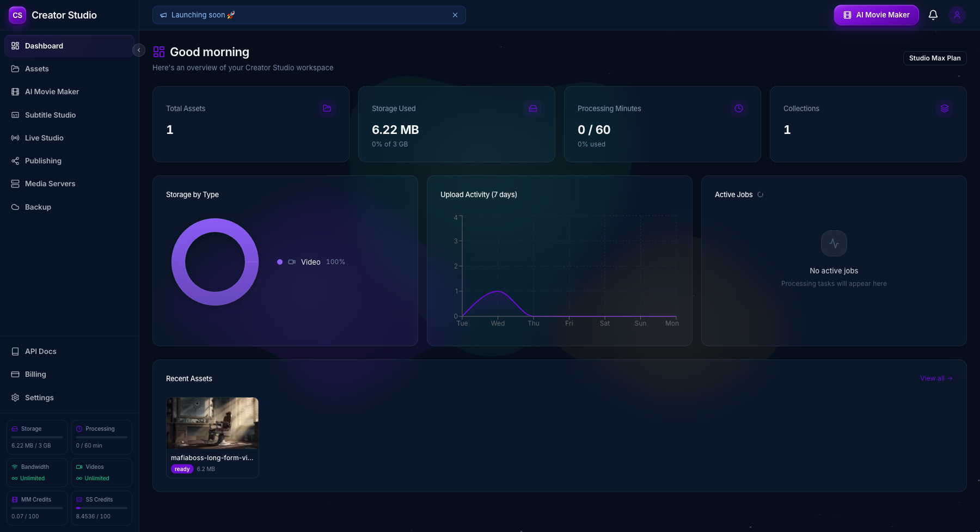
Task: Click the notification bell icon
Action: (933, 15)
